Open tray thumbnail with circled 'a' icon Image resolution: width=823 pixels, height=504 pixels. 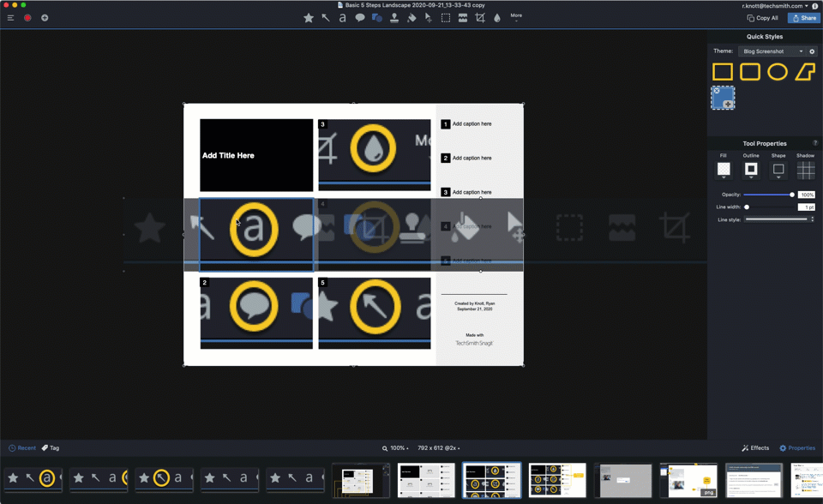[33, 479]
